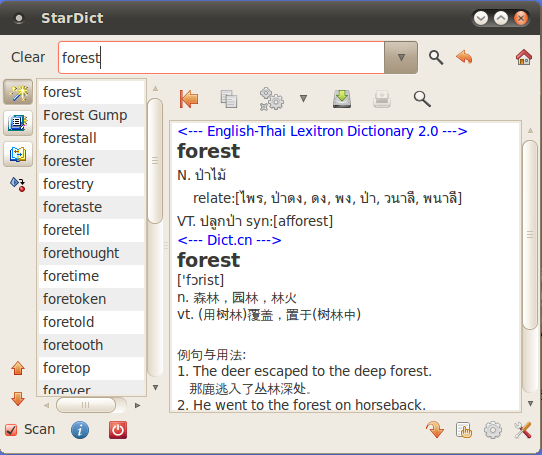The image size is (542, 455).
Task: Click the tree dictionaries icon with red dot
Action: (18, 184)
